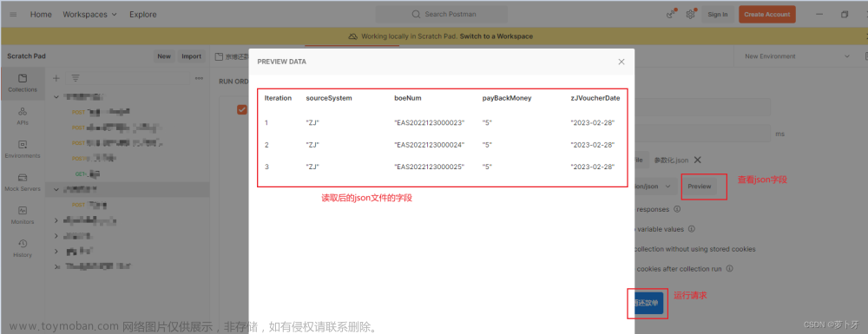868x334 pixels.
Task: Close the Preview Data dialog
Action: tap(621, 62)
